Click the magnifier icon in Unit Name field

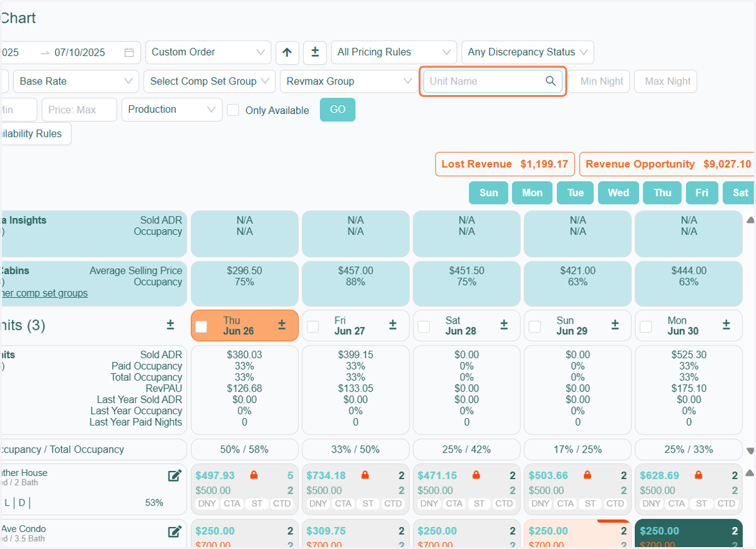coord(551,81)
